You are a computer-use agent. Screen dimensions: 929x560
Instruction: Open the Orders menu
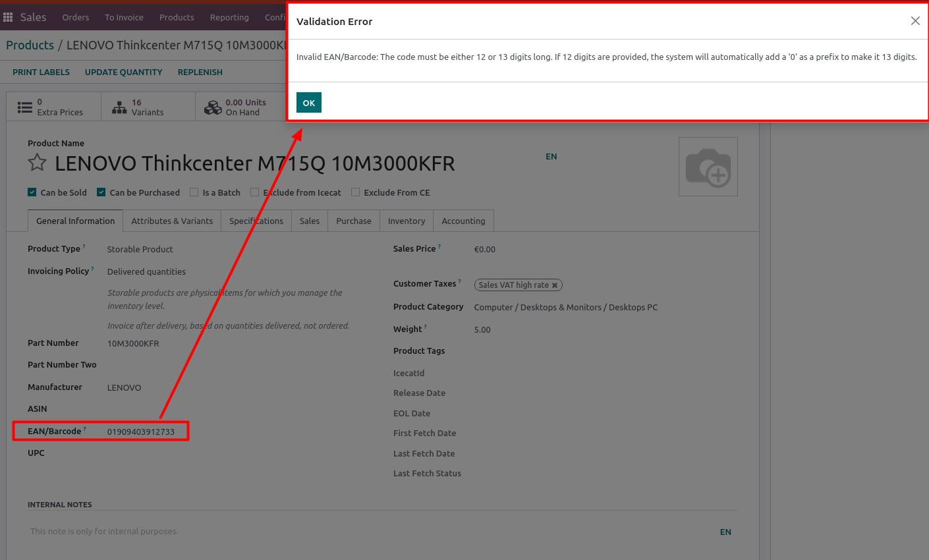coord(76,17)
